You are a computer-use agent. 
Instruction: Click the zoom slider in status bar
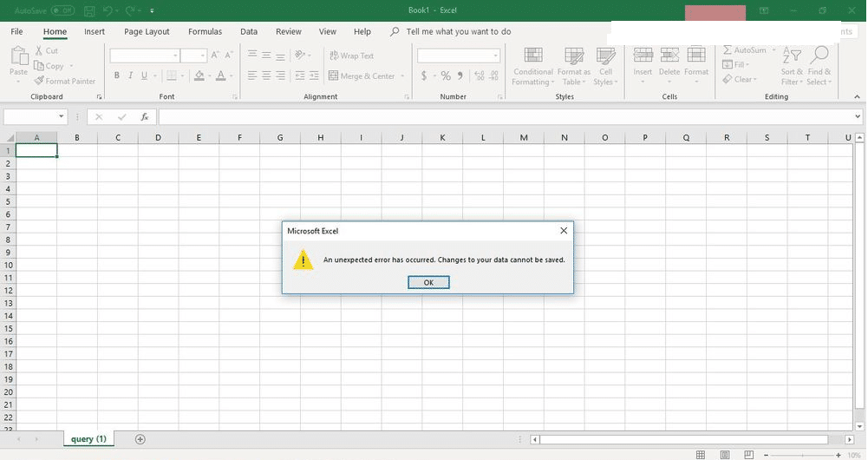[x=802, y=455]
